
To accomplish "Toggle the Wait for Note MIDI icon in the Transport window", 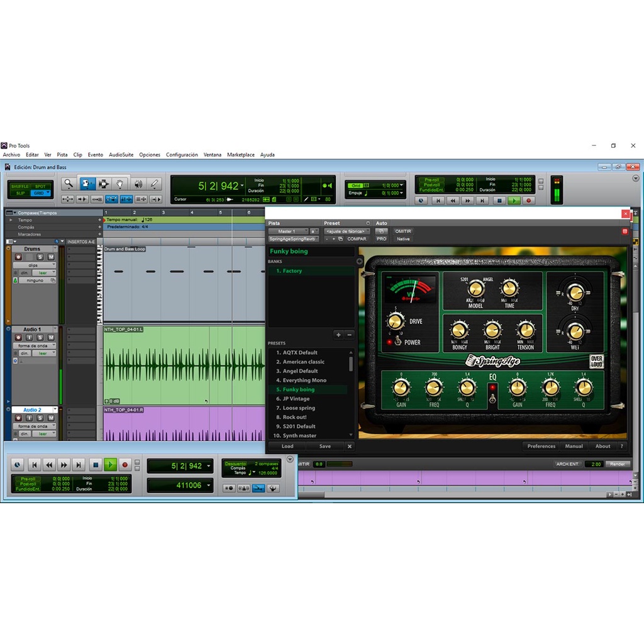I will (229, 488).
